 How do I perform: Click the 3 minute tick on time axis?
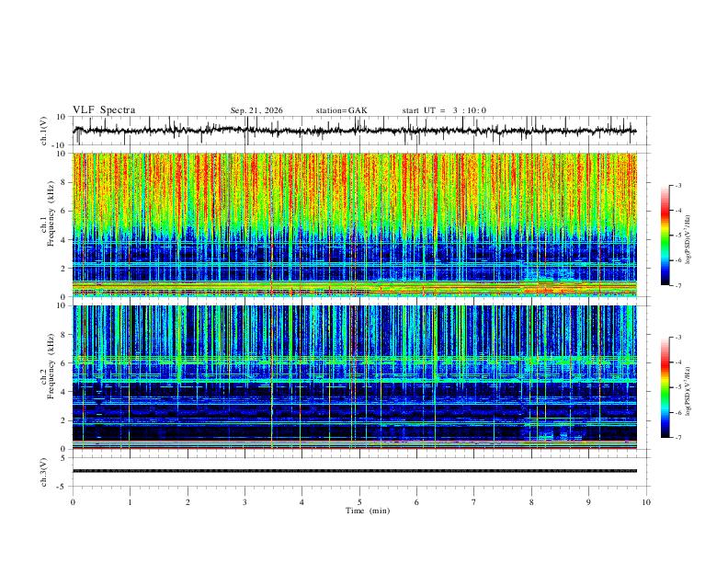[x=245, y=502]
